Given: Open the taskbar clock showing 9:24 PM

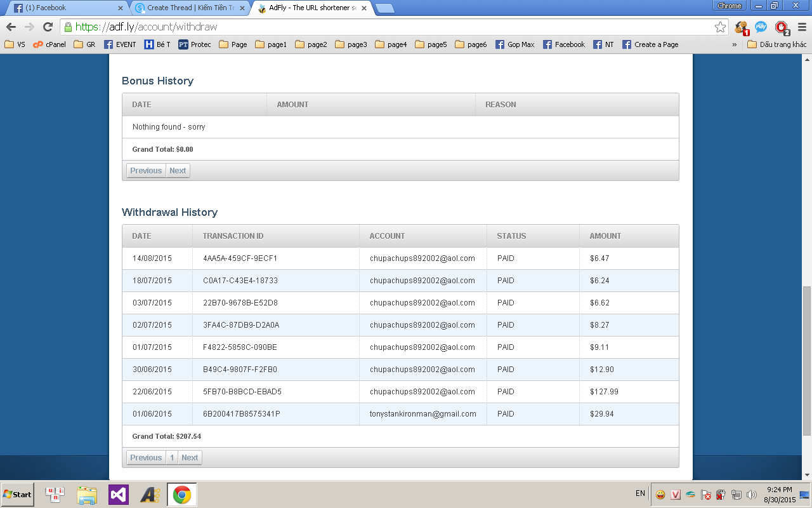Looking at the screenshot, I should (x=779, y=495).
